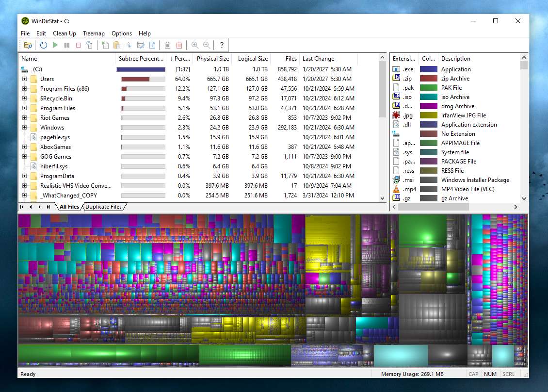Click the Zoom In magnifier icon

click(x=194, y=45)
